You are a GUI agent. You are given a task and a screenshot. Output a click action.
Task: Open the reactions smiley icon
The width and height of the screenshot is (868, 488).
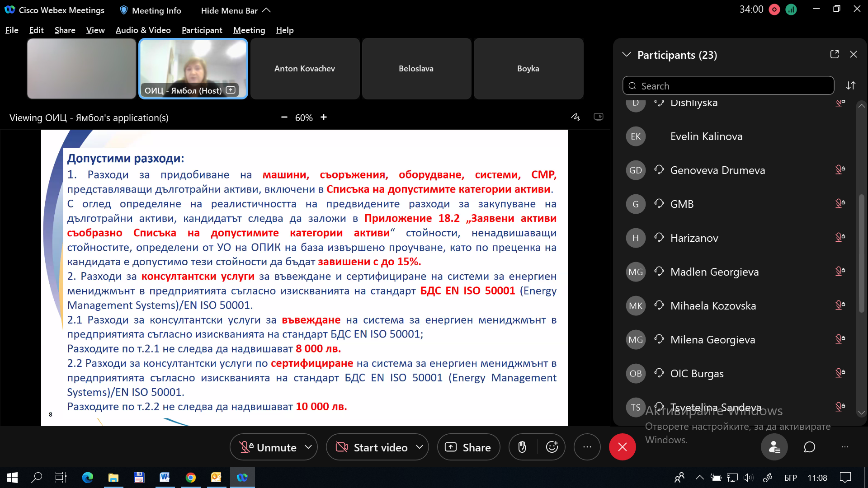(552, 447)
